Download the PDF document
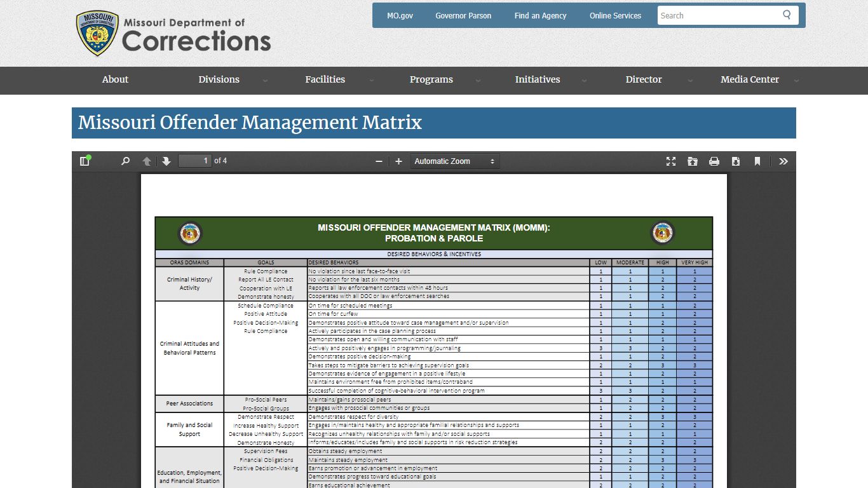Screen dimensions: 868x488 pyautogui.click(x=736, y=161)
